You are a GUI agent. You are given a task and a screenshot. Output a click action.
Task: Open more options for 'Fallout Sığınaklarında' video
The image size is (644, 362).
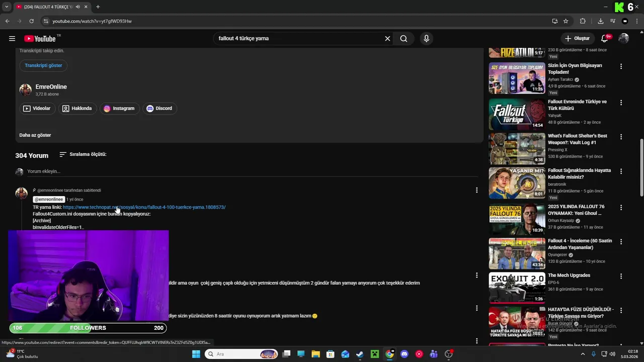[x=621, y=171]
